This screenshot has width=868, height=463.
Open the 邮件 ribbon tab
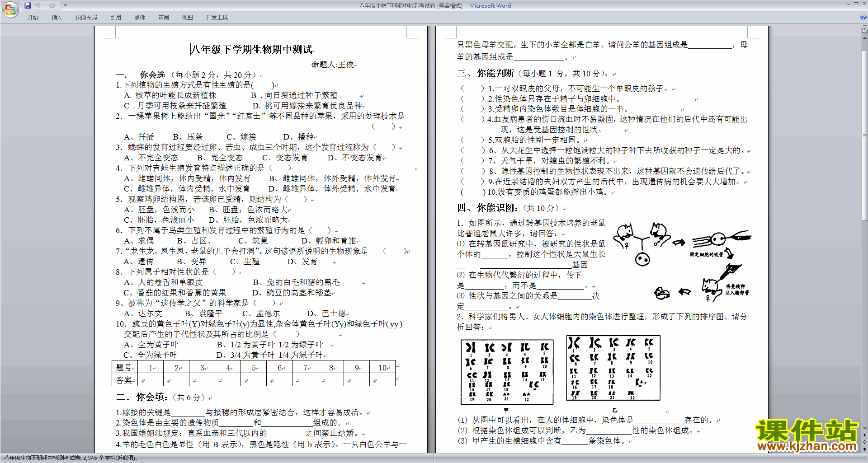140,18
